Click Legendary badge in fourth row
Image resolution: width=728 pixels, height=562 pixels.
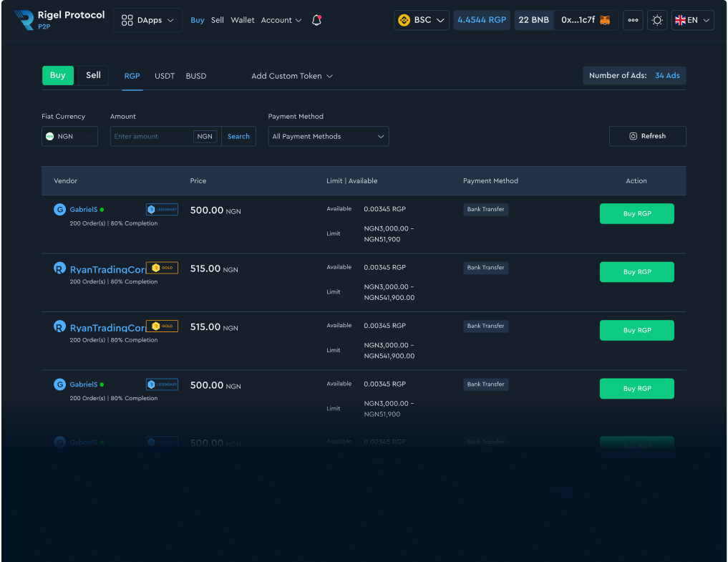pos(162,384)
